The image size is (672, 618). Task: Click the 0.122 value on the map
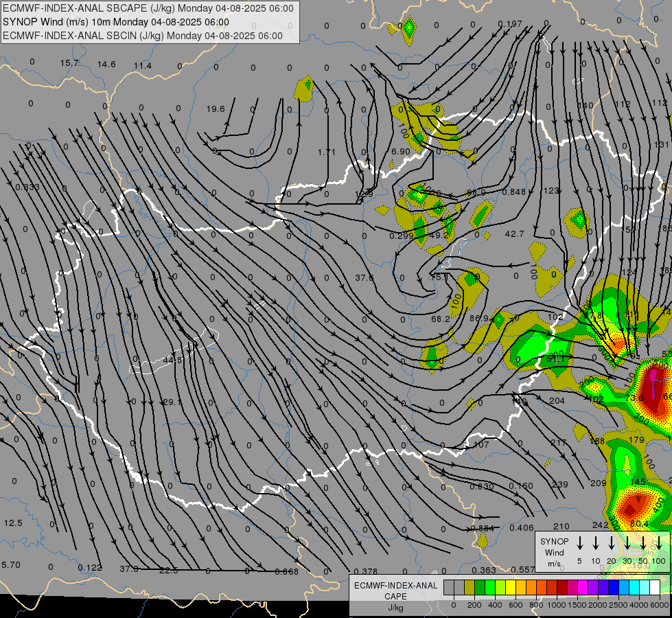click(90, 567)
